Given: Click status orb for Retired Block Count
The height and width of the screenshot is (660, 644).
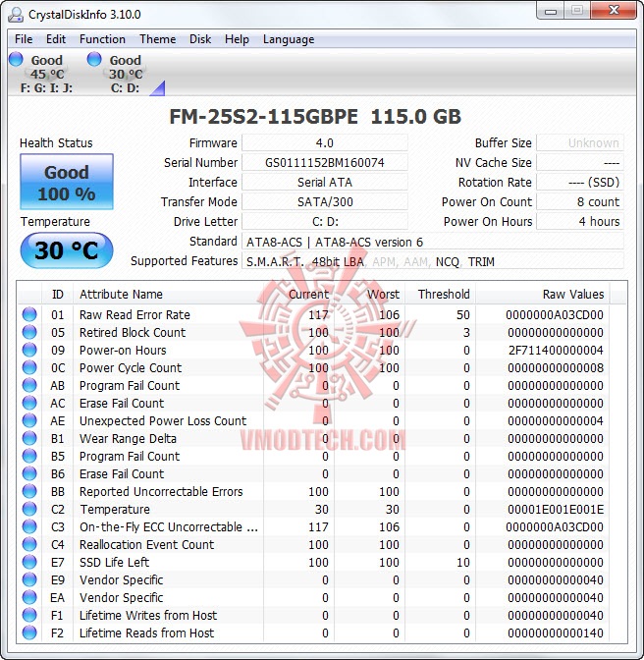Looking at the screenshot, I should pos(29,332).
